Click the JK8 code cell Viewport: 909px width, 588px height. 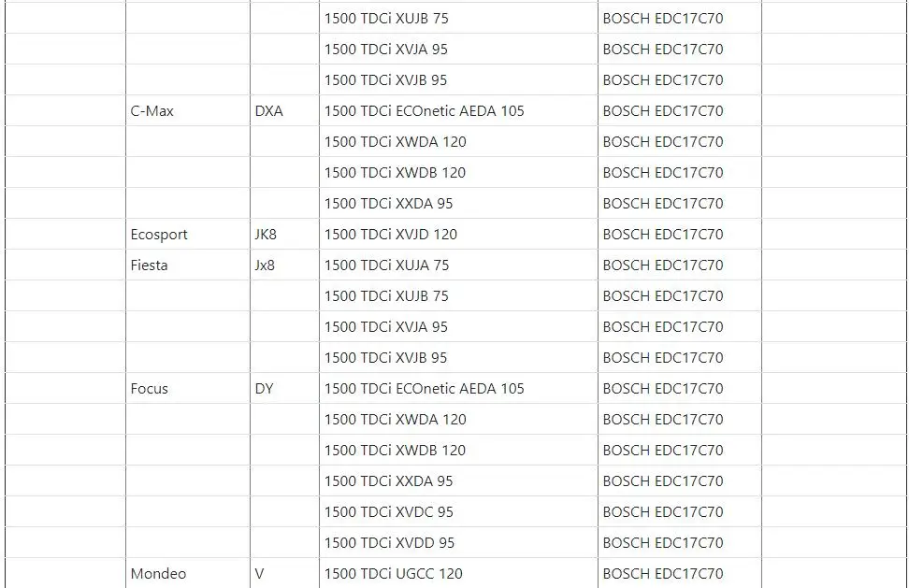click(x=284, y=234)
